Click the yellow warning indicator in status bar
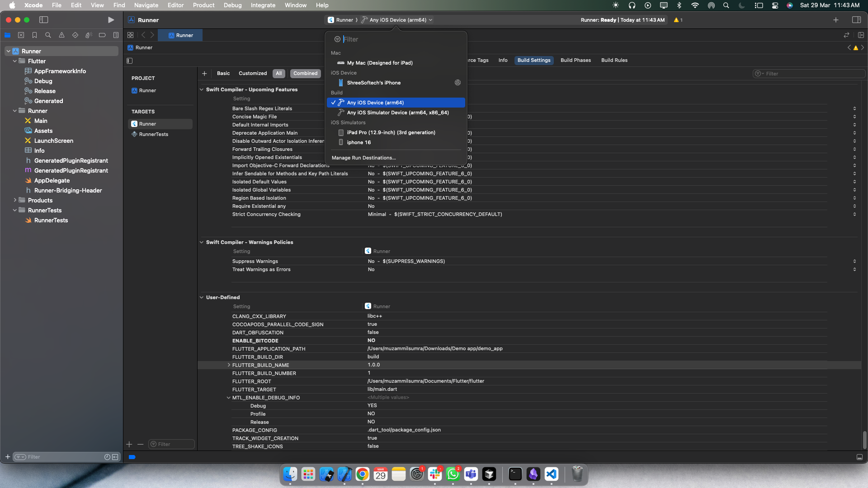Viewport: 868px width, 488px height. (678, 20)
